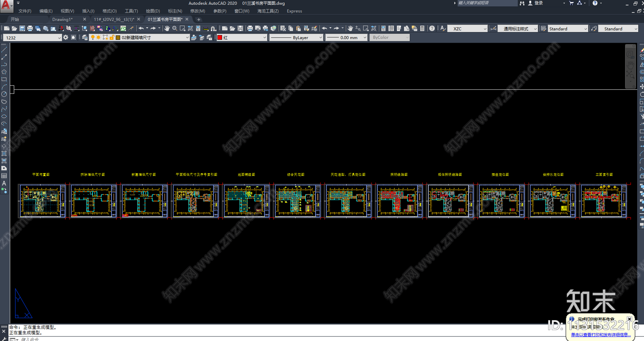Screen dimensions: 644x341
Task: Select the Polygon draw tool
Action: (x=4, y=72)
